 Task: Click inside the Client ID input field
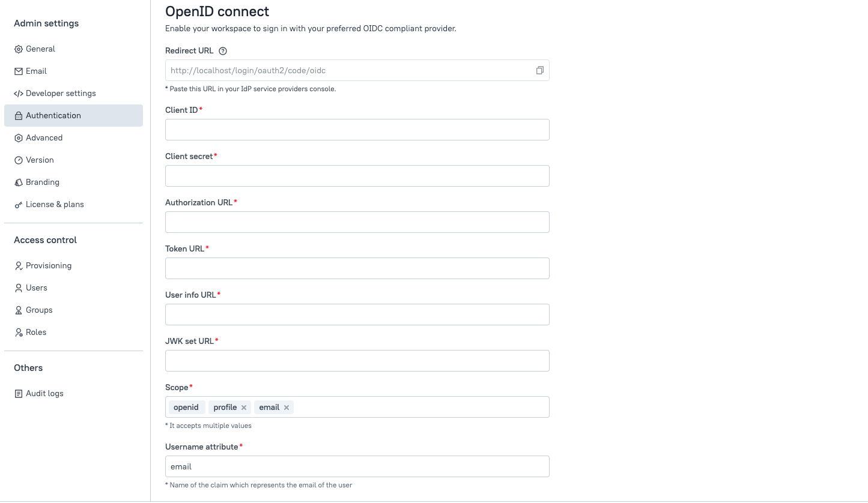[x=357, y=130]
